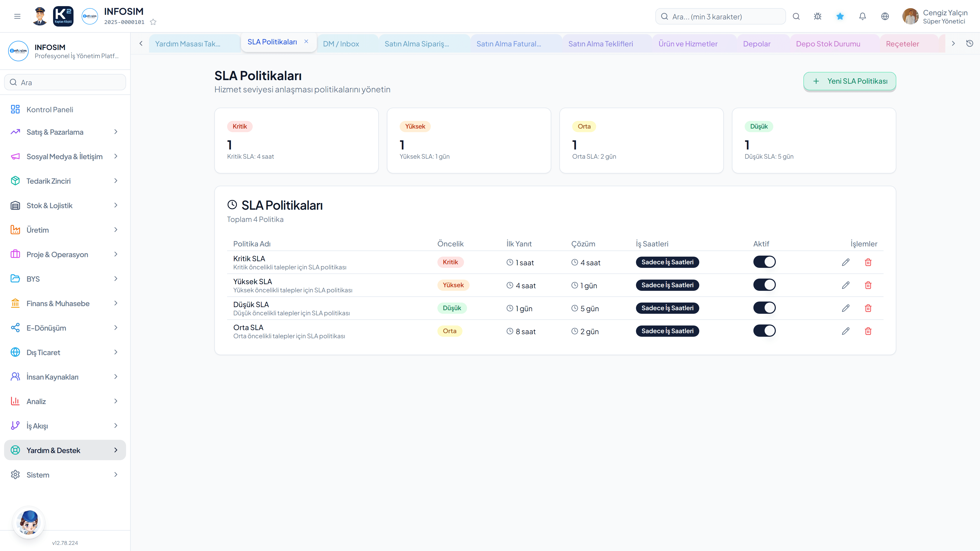Viewport: 980px width, 551px height.
Task: Open the blue star favorites icon
Action: click(x=840, y=16)
